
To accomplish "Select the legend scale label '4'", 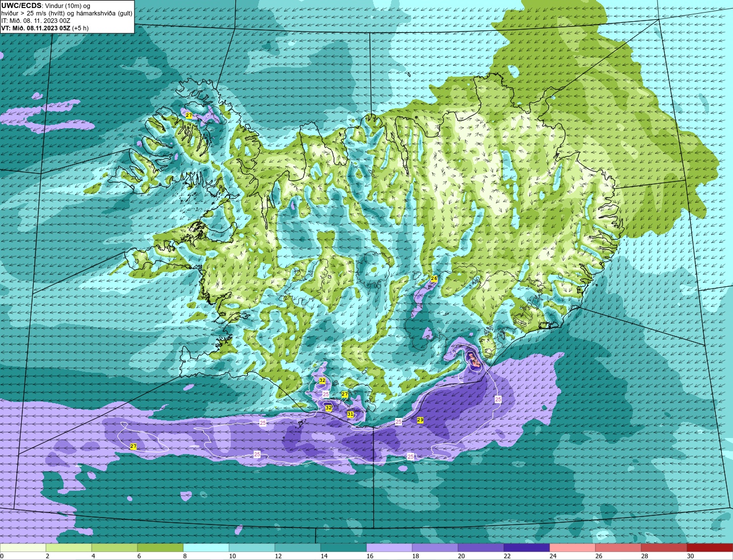I will point(93,556).
